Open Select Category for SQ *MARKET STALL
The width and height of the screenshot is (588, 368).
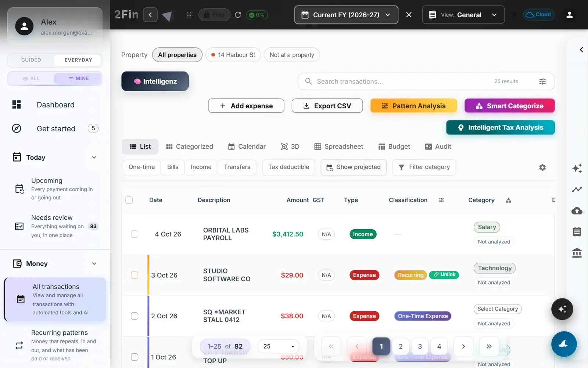tap(498, 309)
